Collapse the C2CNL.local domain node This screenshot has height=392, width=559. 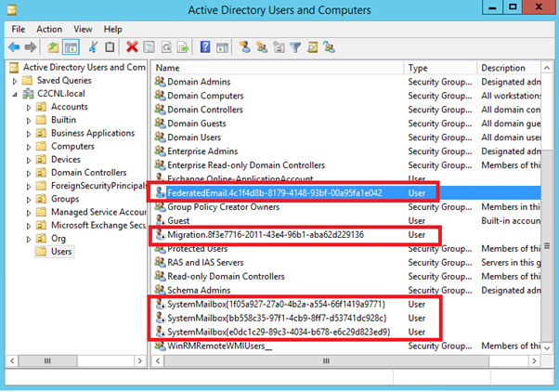click(16, 94)
